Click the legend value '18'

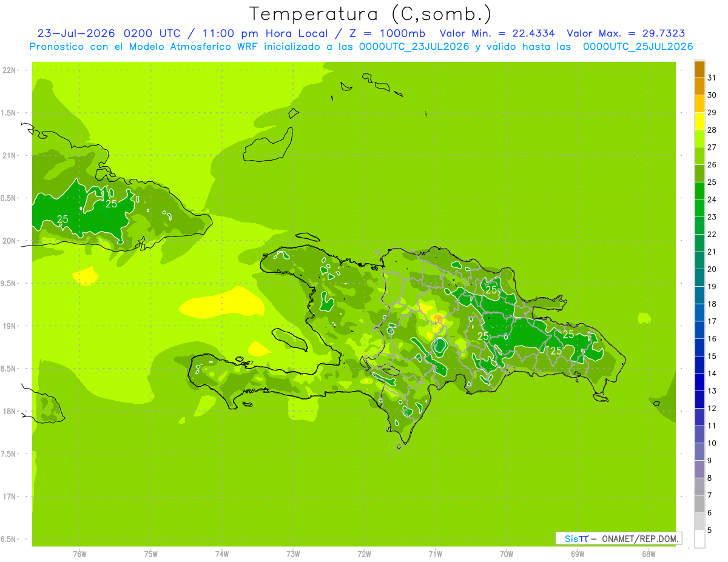click(x=712, y=304)
